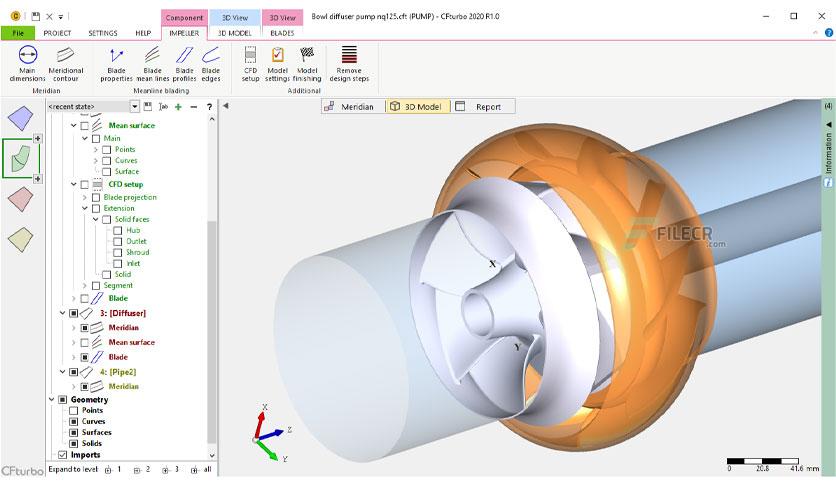The height and width of the screenshot is (484, 836).
Task: Collapse the Mean surface node under impeller
Action: 74,126
